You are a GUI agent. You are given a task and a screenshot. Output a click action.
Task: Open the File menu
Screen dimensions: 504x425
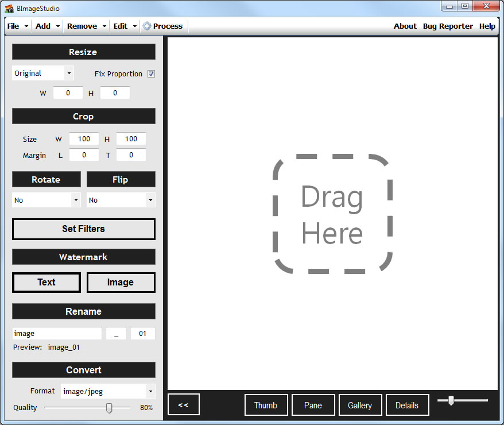click(13, 26)
